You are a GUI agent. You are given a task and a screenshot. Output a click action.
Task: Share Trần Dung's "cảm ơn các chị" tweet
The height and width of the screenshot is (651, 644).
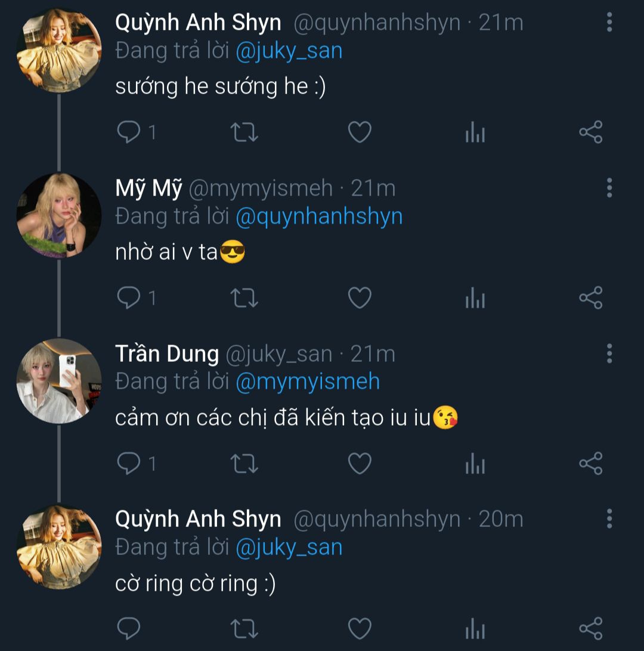(591, 463)
